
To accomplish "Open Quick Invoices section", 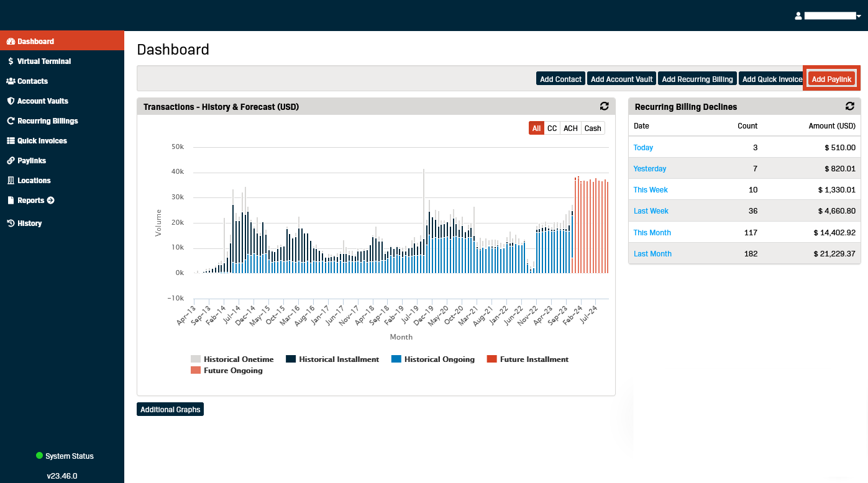I will [x=62, y=141].
